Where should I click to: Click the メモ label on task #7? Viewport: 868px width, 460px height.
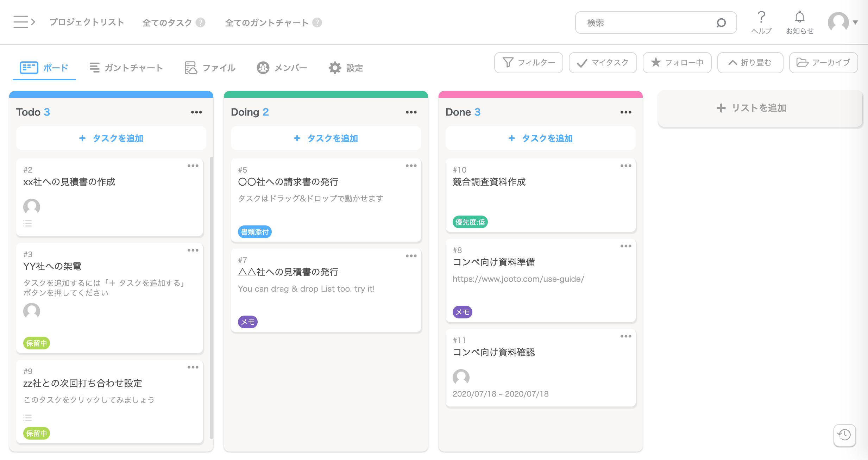[248, 322]
